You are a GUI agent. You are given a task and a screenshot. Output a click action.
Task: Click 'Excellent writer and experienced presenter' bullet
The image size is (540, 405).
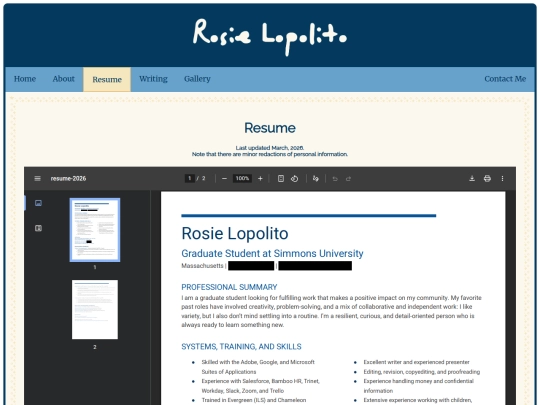[416, 362]
